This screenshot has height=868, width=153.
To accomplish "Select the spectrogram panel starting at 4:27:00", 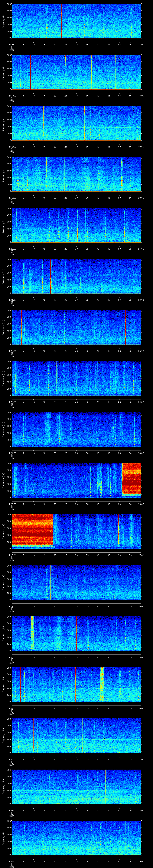I will click(x=76, y=583).
